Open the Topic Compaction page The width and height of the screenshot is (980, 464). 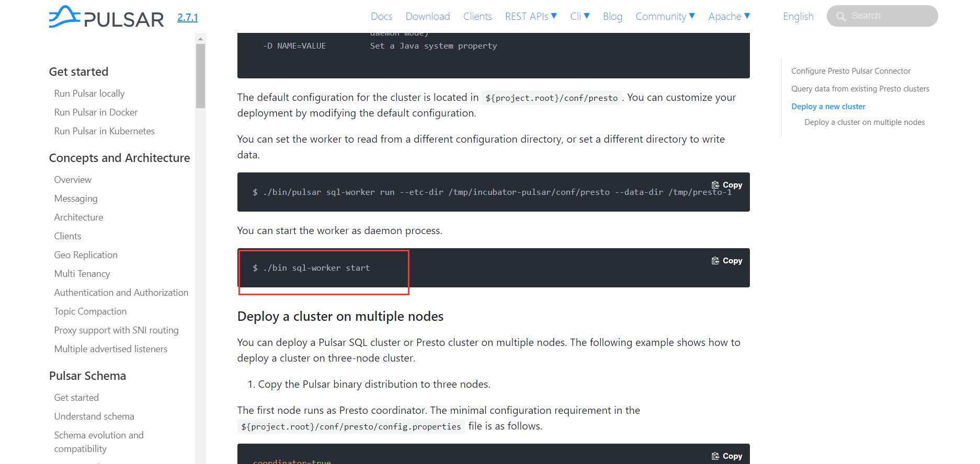tap(90, 311)
